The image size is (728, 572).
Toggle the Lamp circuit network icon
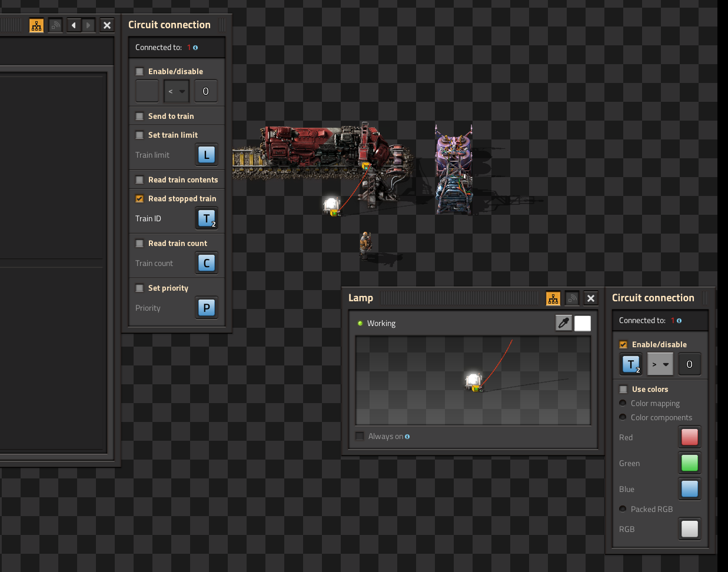point(553,298)
